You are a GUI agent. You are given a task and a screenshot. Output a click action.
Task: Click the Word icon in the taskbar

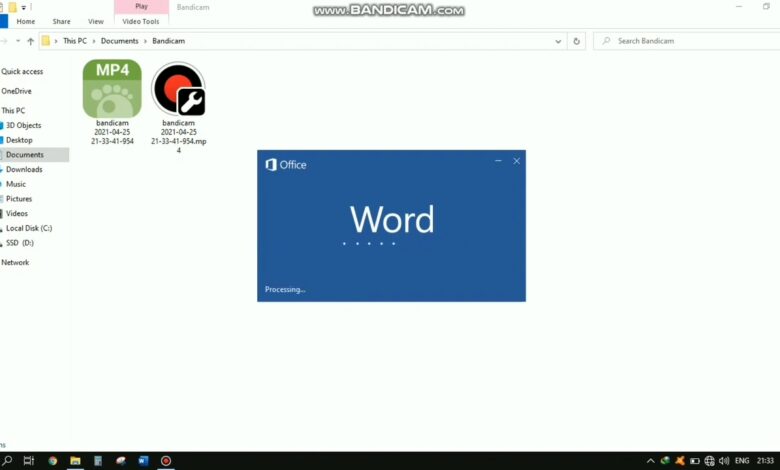pyautogui.click(x=143, y=461)
